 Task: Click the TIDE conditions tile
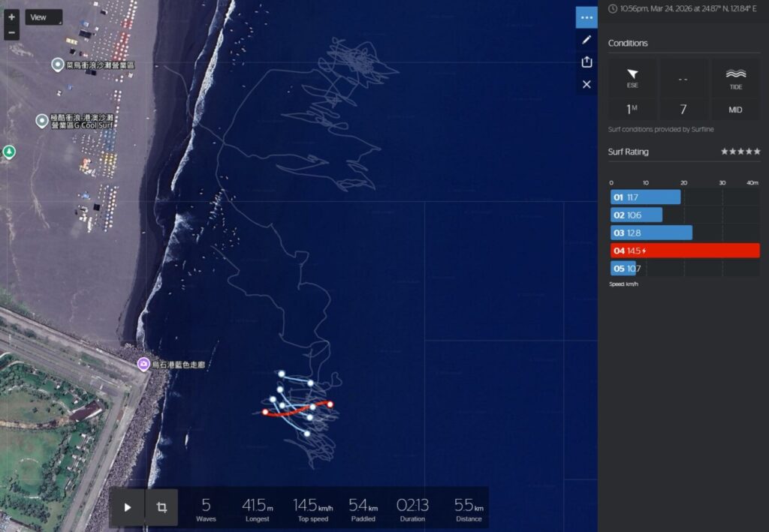pos(735,77)
